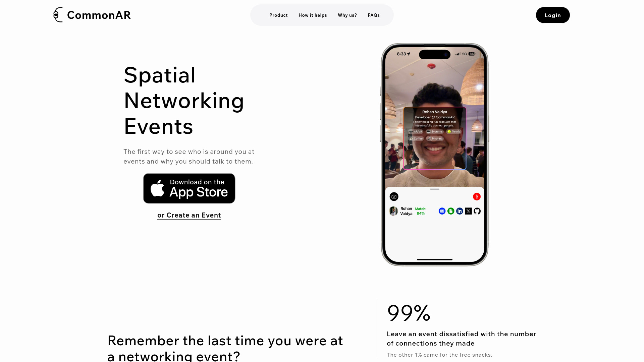The image size is (644, 362).
Task: Click the email icon in contact row
Action: [x=442, y=211]
